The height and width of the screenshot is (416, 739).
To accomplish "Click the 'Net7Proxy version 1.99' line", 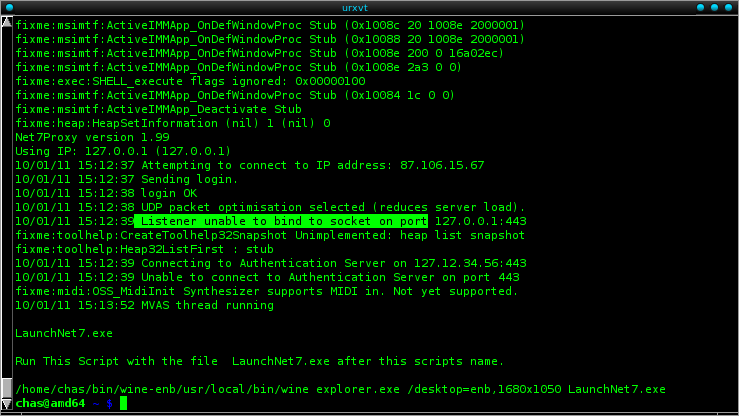I will pyautogui.click(x=92, y=137).
